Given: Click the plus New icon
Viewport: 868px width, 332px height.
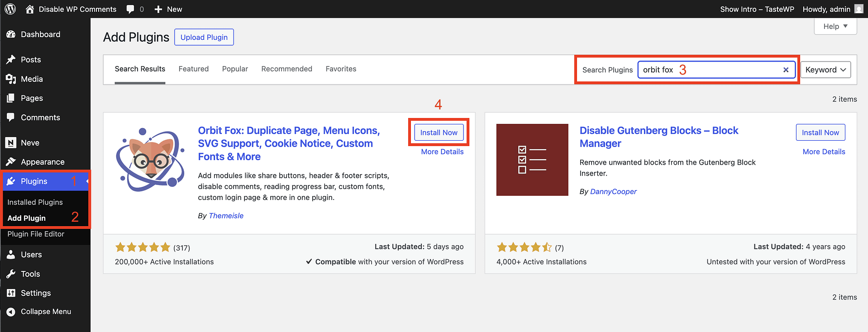Looking at the screenshot, I should click(x=158, y=9).
